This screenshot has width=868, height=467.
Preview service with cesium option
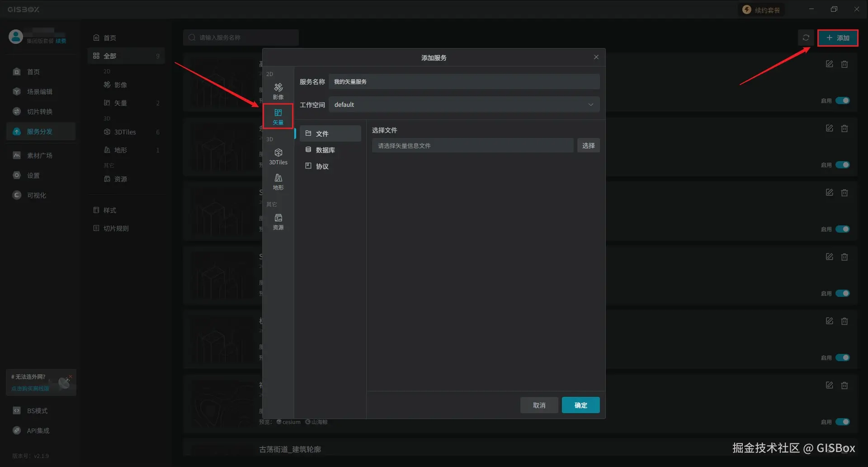(288, 422)
